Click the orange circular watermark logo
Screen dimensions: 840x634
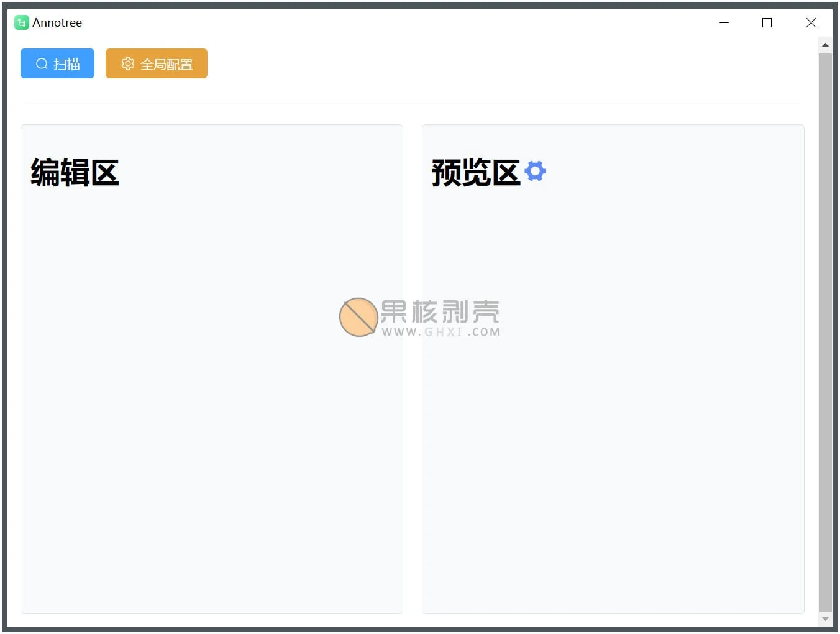pos(358,317)
